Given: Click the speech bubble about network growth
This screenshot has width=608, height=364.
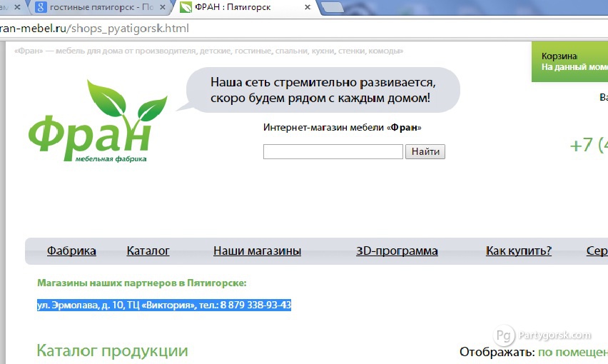Looking at the screenshot, I should [319, 90].
